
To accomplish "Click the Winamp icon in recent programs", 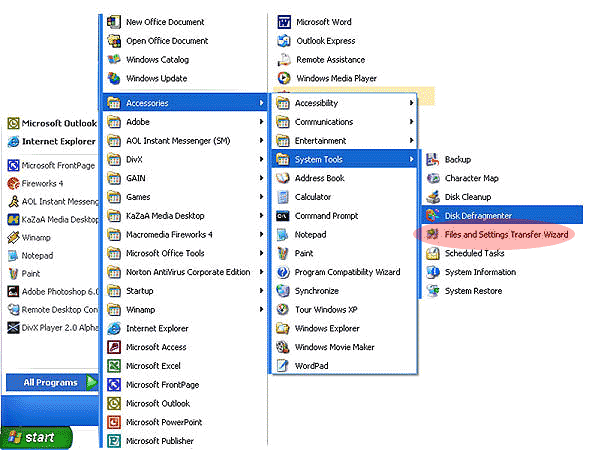I will (x=13, y=237).
